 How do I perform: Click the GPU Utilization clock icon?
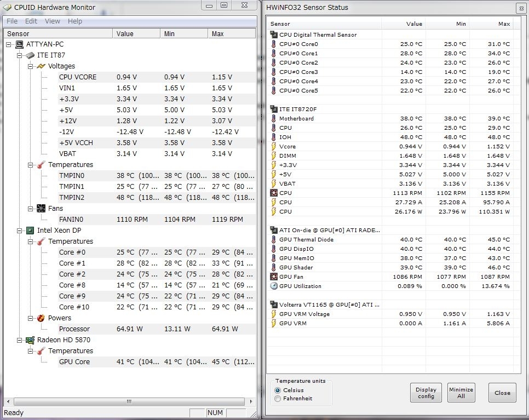[x=274, y=286]
